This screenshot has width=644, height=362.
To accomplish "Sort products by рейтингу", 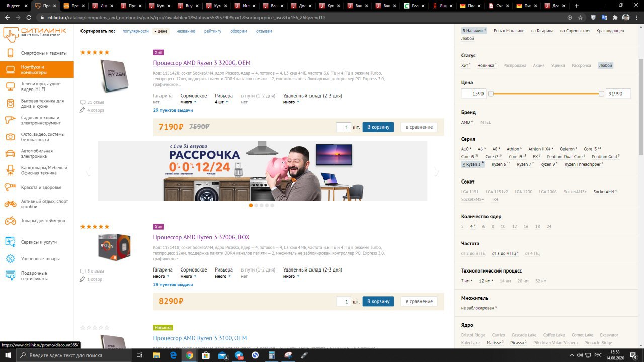I will (x=213, y=31).
